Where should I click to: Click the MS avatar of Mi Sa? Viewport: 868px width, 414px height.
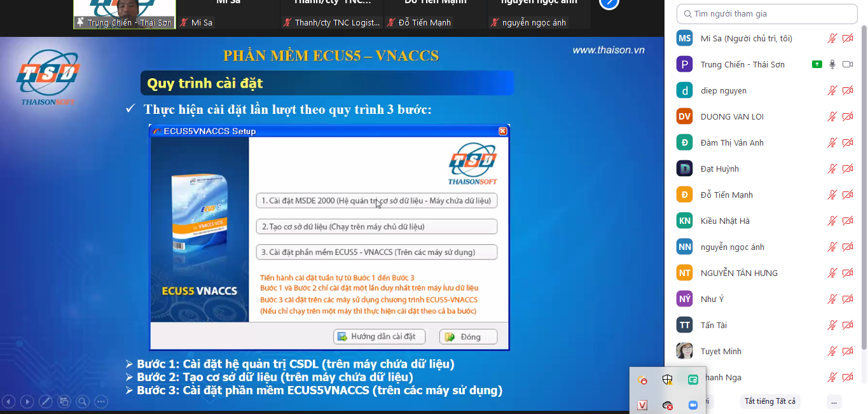(x=685, y=38)
